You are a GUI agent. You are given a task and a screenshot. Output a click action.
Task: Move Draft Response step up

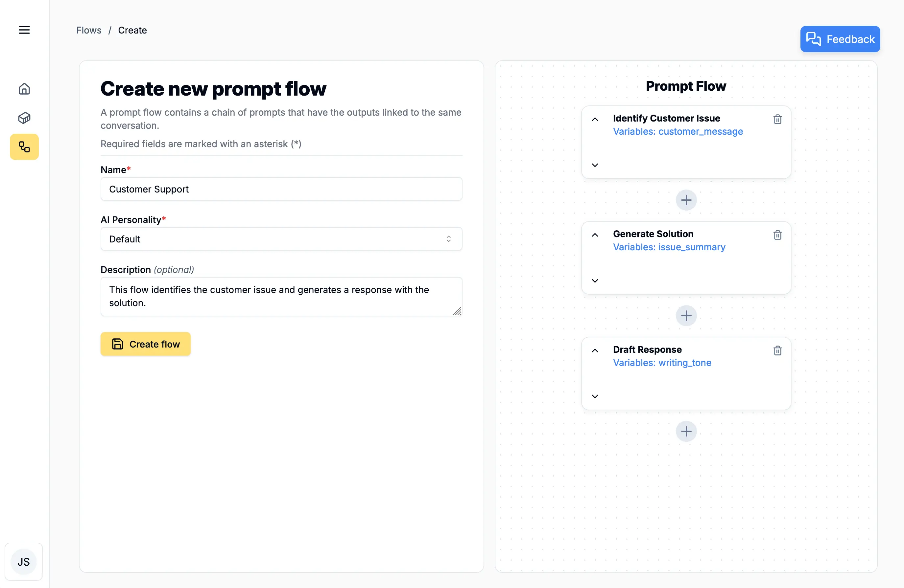pyautogui.click(x=595, y=351)
